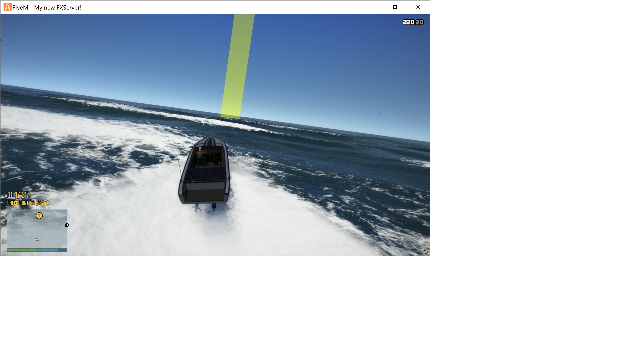Click the 20 clip counter
Viewport: 644px width, 362px height.
[419, 22]
